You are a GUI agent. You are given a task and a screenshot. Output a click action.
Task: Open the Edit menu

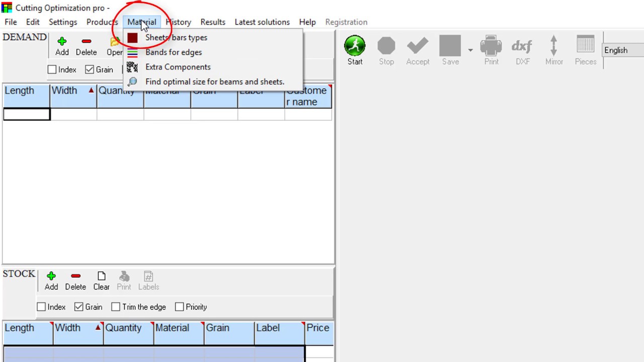[x=33, y=22]
